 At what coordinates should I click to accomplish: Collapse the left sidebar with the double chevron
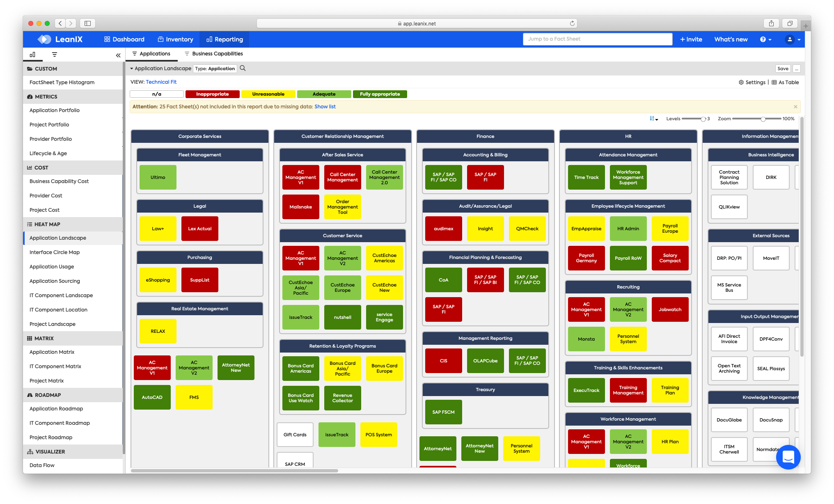118,54
